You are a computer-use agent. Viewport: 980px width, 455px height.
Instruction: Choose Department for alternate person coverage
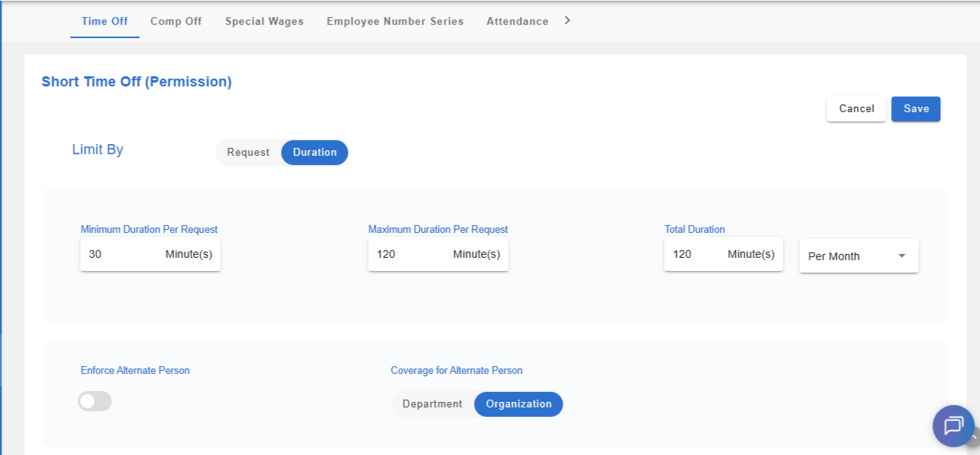tap(432, 404)
